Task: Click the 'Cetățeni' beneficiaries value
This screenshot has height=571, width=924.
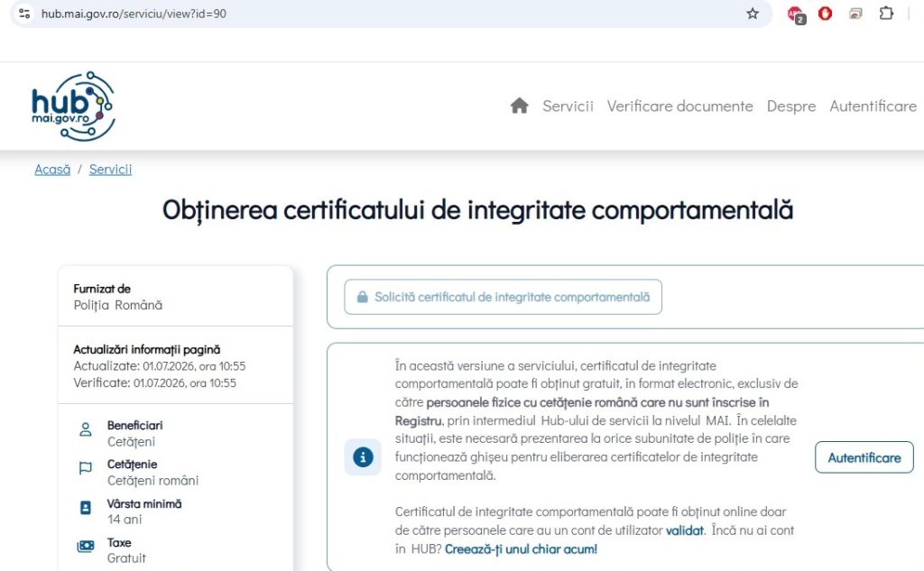Action: (132, 442)
